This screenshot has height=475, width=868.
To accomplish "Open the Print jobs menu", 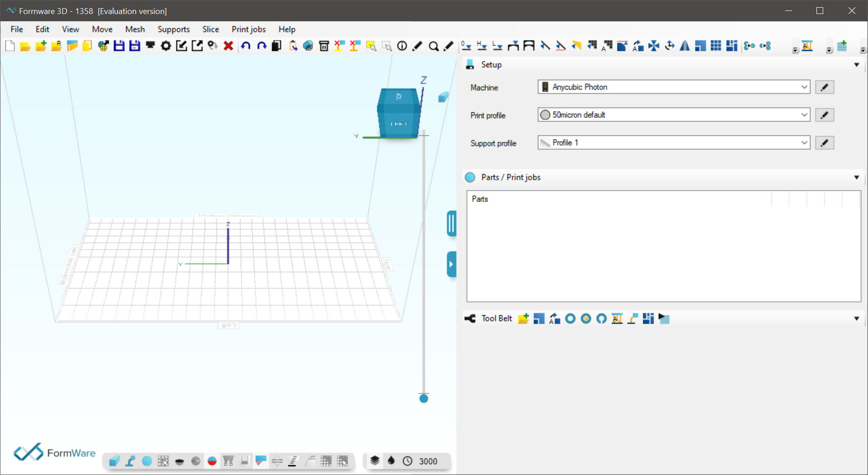I will (x=249, y=29).
